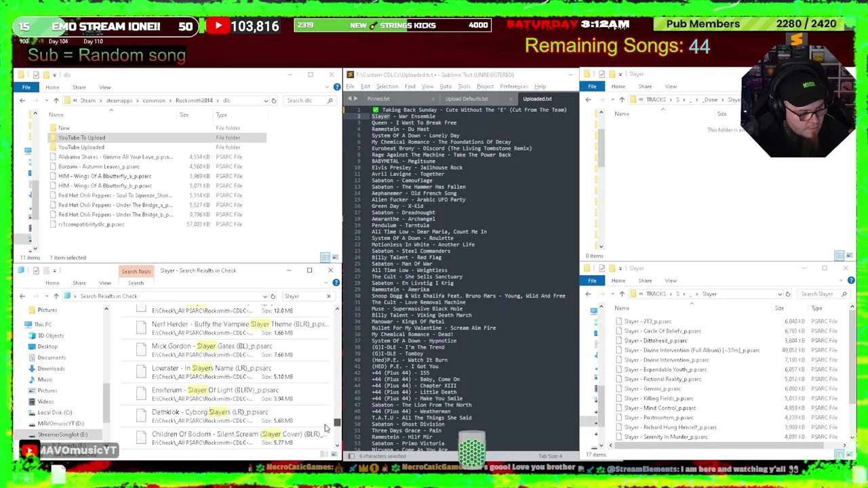The width and height of the screenshot is (868, 488).
Task: Switch Slayer tracks window to Details view
Action: (x=840, y=454)
